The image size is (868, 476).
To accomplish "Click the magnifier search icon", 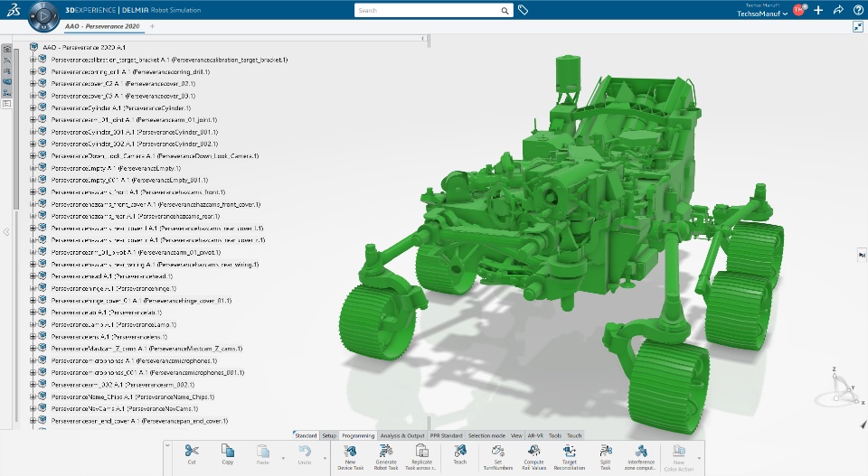I will pos(505,11).
